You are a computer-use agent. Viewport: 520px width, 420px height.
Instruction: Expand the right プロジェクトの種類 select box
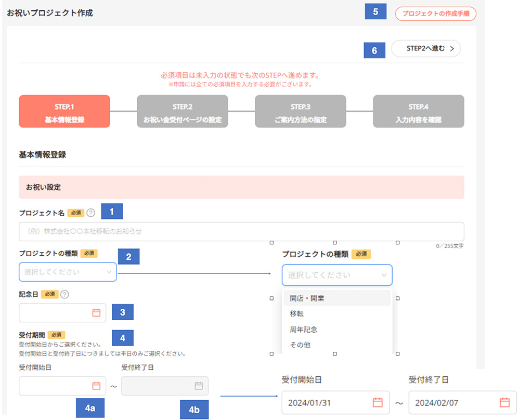(337, 275)
